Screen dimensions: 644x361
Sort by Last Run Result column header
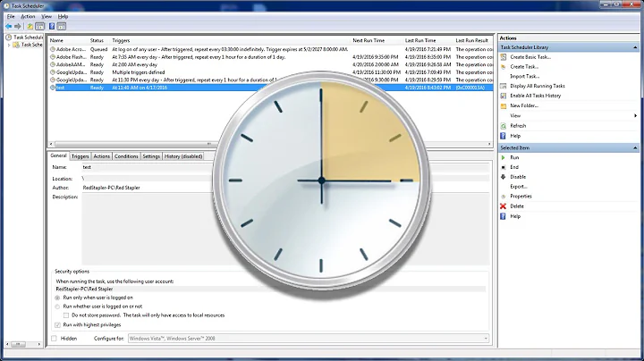coord(472,40)
